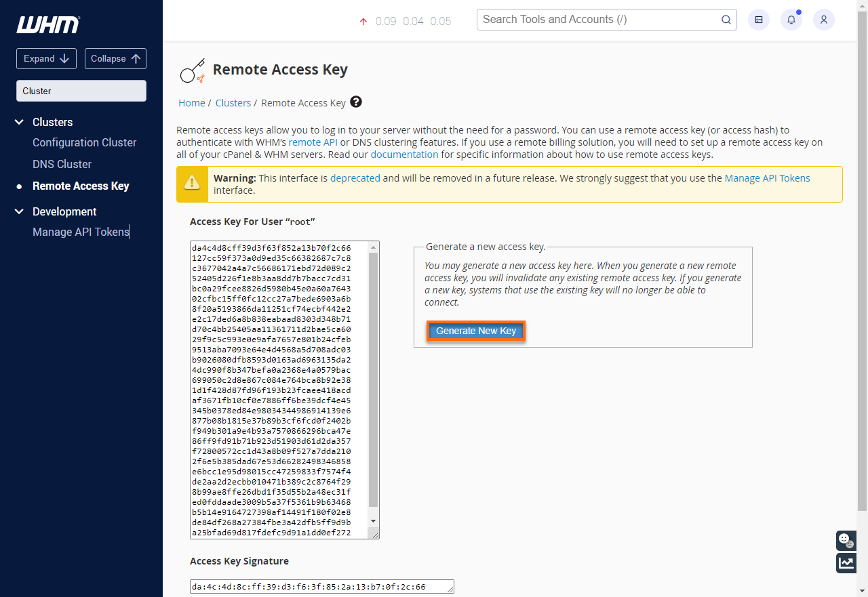Select Configuration Cluster in sidebar
Image resolution: width=868 pixels, height=597 pixels.
(84, 142)
